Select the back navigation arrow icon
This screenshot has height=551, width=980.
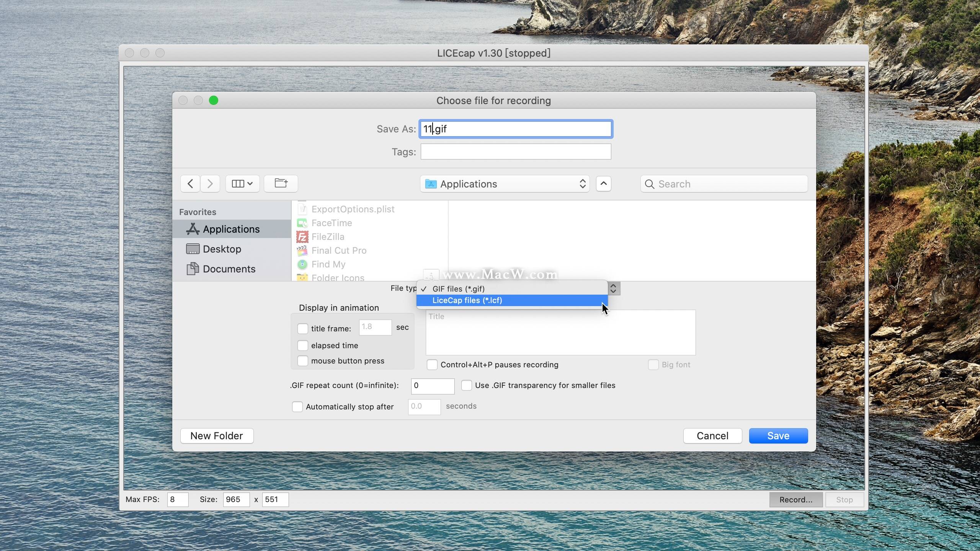[190, 182]
